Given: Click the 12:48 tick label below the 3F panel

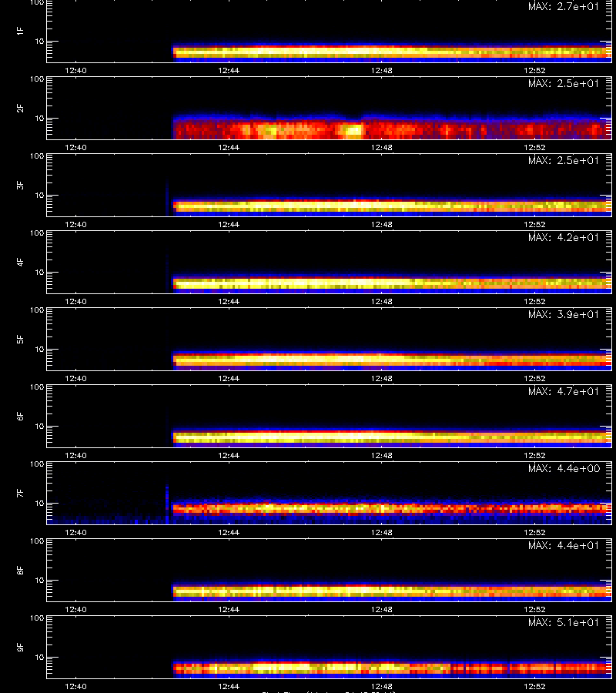Looking at the screenshot, I should pyautogui.click(x=381, y=224).
